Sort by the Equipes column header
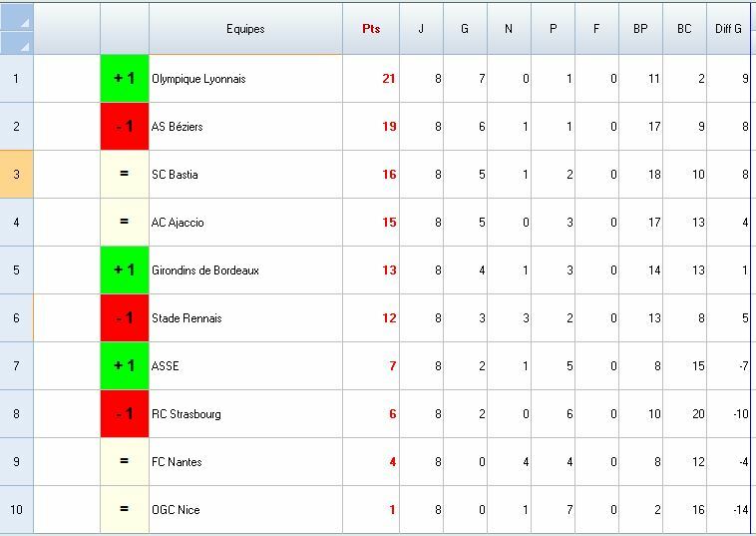The width and height of the screenshot is (756, 536). coord(245,29)
